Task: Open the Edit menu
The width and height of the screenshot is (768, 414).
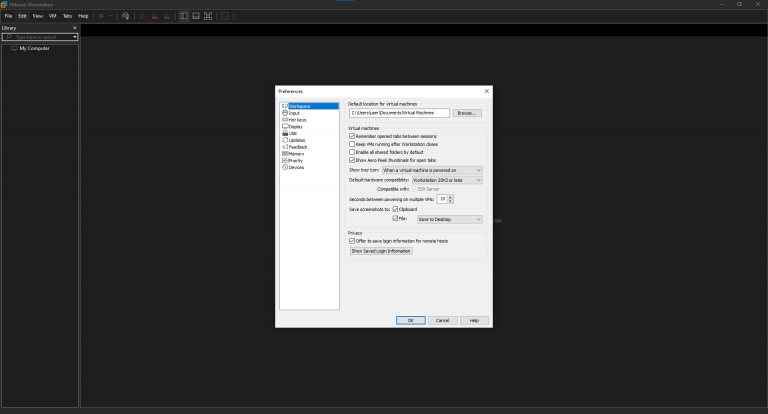Action: (23, 16)
